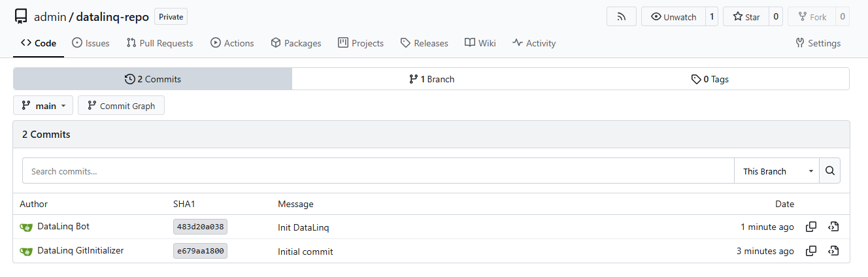This screenshot has height=277, width=868.
Task: Open the watchers count 1
Action: tap(712, 17)
